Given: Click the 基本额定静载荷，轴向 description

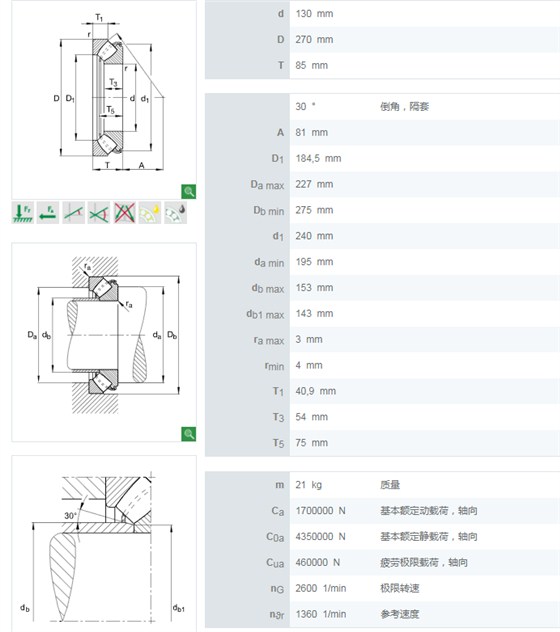Looking at the screenshot, I should 429,536.
